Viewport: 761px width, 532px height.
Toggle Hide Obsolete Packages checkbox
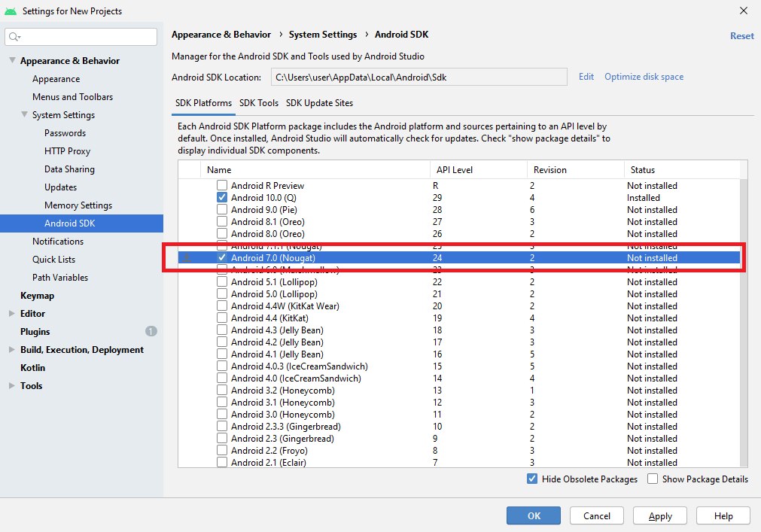(x=532, y=479)
